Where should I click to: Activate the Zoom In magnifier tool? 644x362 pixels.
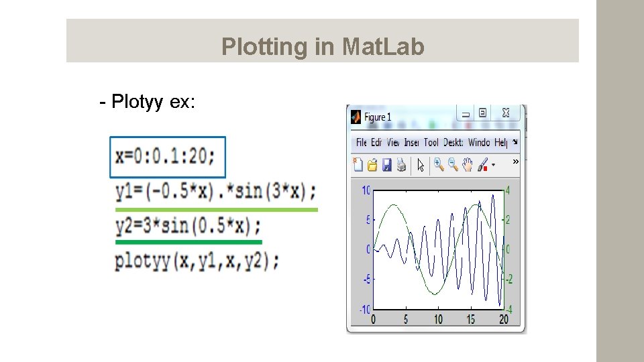coord(439,165)
